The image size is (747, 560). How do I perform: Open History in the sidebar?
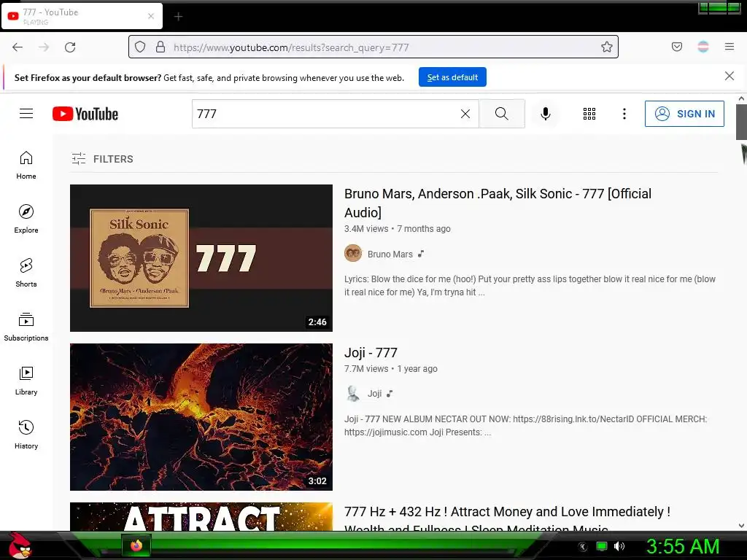pos(26,435)
